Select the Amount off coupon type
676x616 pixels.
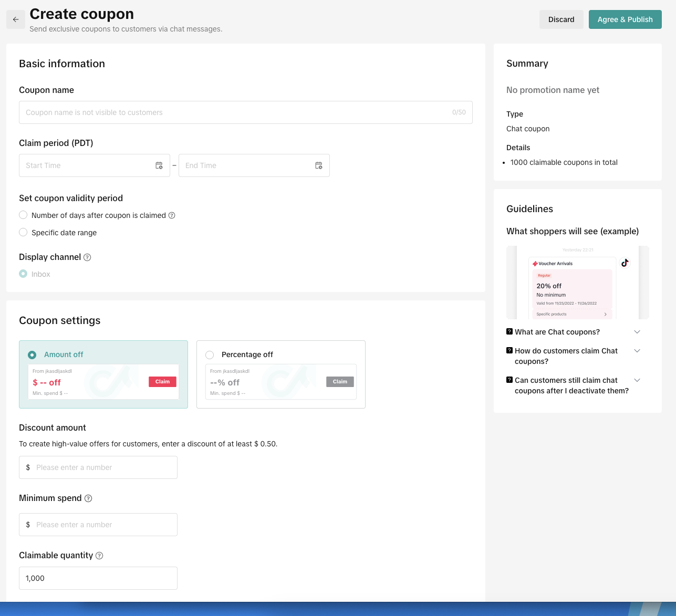tap(32, 355)
